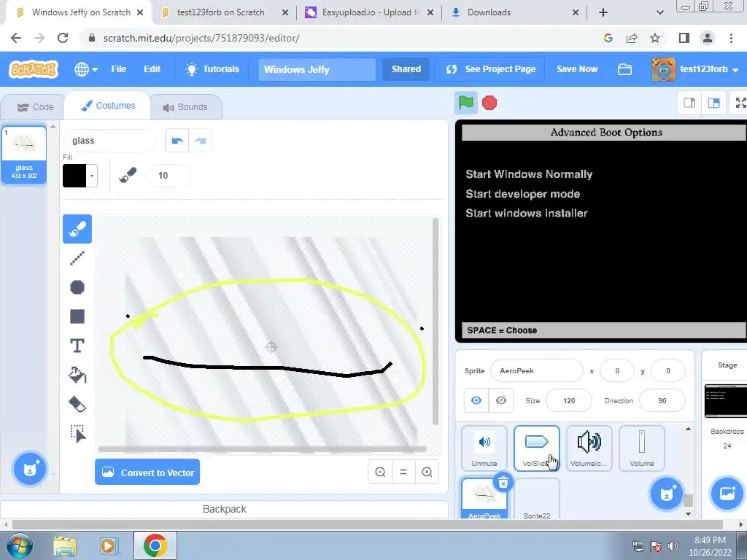Select the Eraser tool
747x560 pixels.
click(x=77, y=404)
